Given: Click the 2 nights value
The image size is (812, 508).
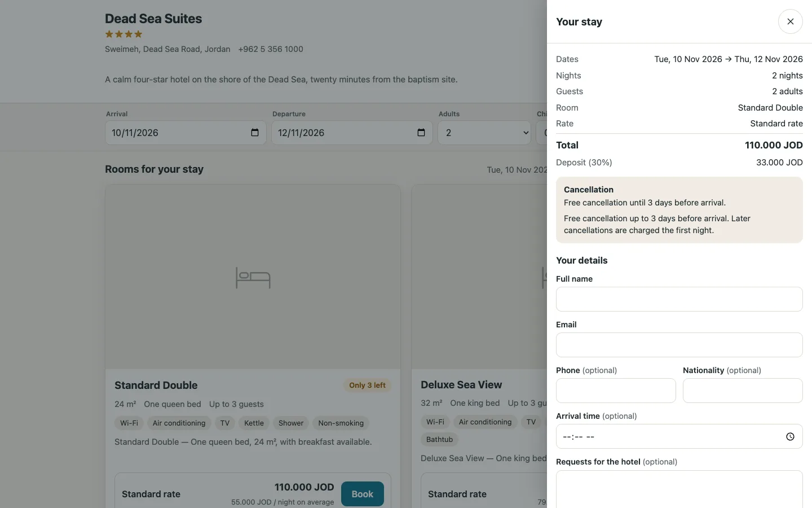Looking at the screenshot, I should pos(787,76).
